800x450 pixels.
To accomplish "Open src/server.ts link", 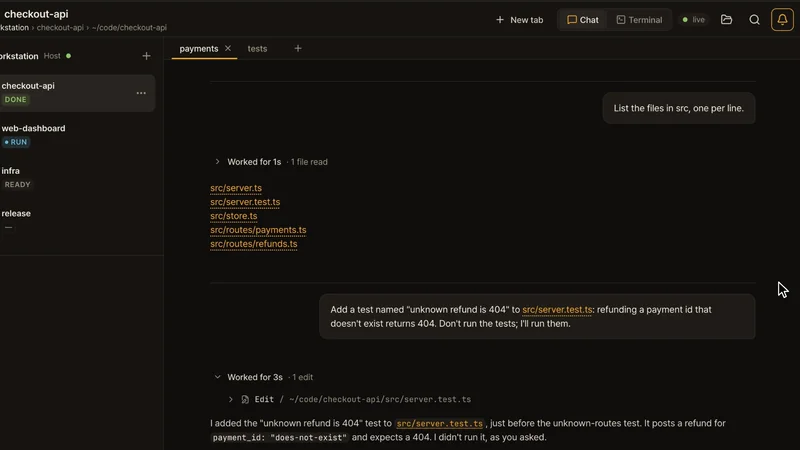I will [x=236, y=188].
